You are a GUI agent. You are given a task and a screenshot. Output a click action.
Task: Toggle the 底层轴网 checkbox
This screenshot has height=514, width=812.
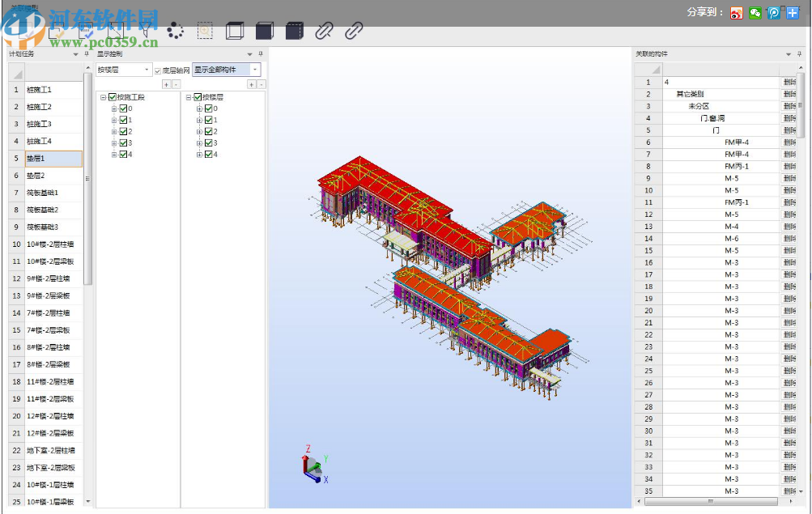point(158,70)
